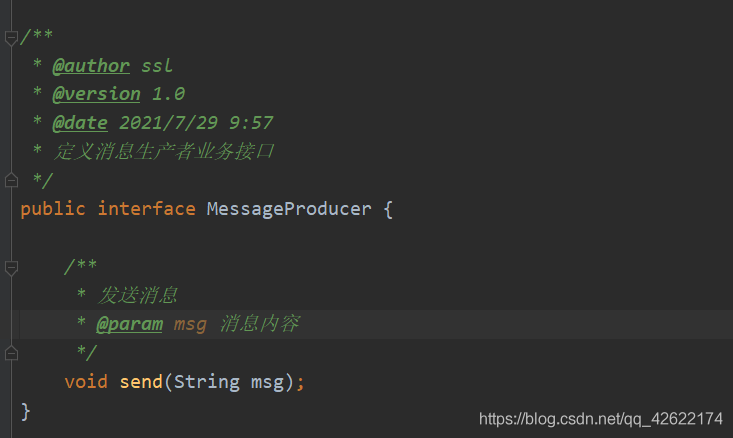Click the author name ssl
Image resolution: width=733 pixels, height=438 pixels.
157,66
